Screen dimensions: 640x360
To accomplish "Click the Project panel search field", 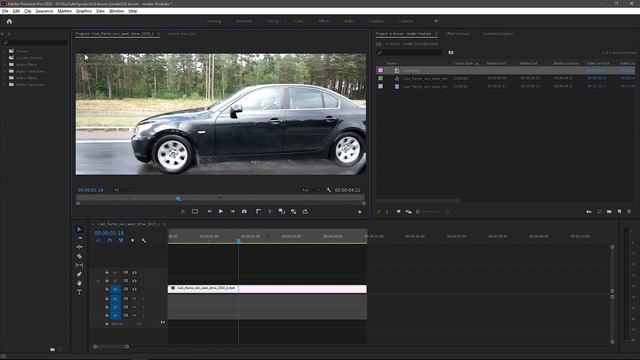I will [x=409, y=52].
